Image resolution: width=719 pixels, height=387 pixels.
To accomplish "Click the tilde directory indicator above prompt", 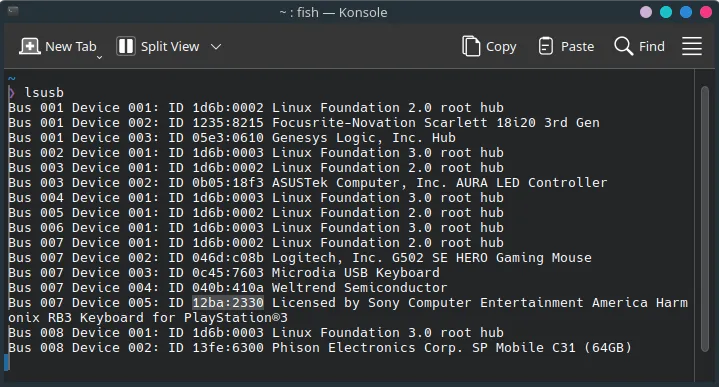I will (x=11, y=79).
